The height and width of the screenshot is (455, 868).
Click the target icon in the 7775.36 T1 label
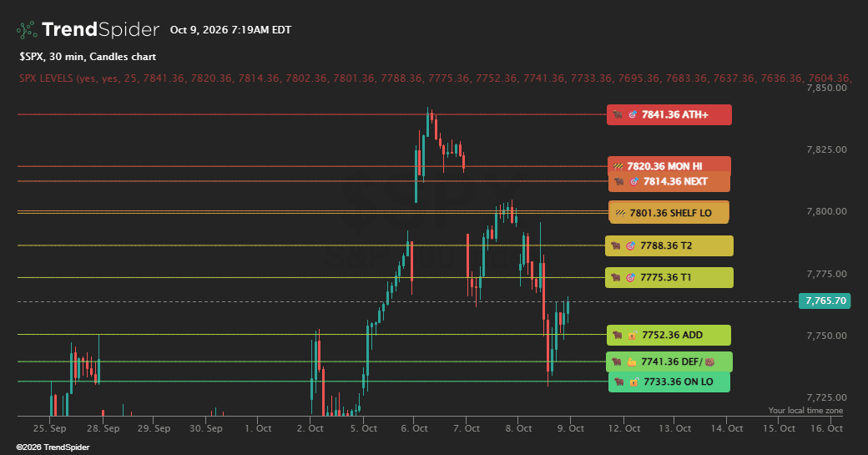pyautogui.click(x=630, y=278)
